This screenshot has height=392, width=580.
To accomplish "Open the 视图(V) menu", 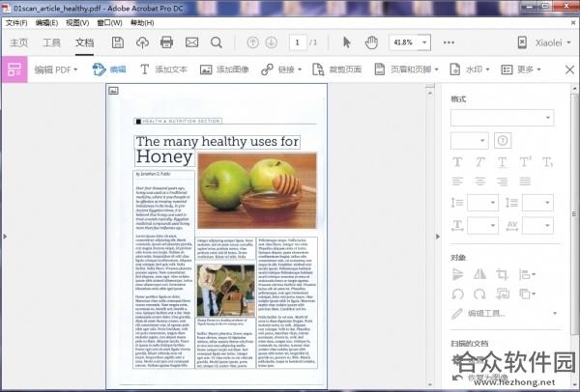I will 77,23.
